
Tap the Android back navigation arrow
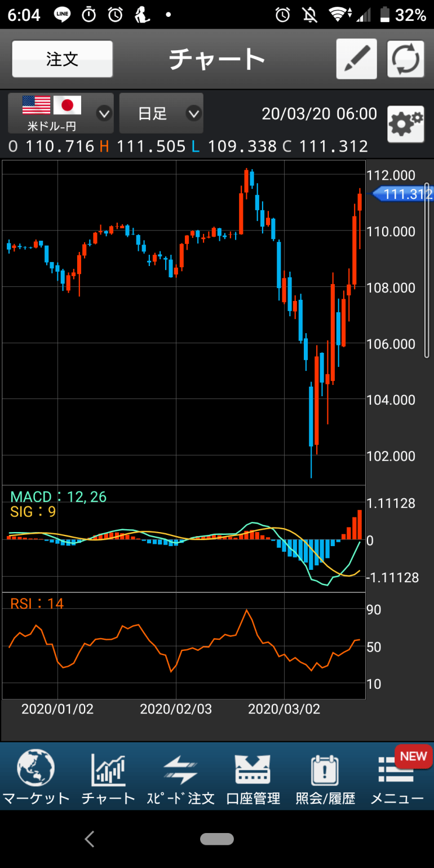pyautogui.click(x=89, y=839)
